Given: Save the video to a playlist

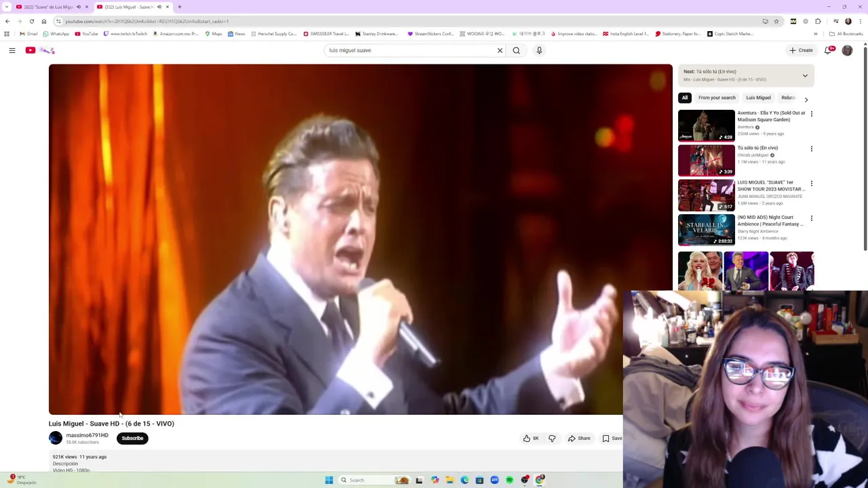Looking at the screenshot, I should click(x=612, y=439).
